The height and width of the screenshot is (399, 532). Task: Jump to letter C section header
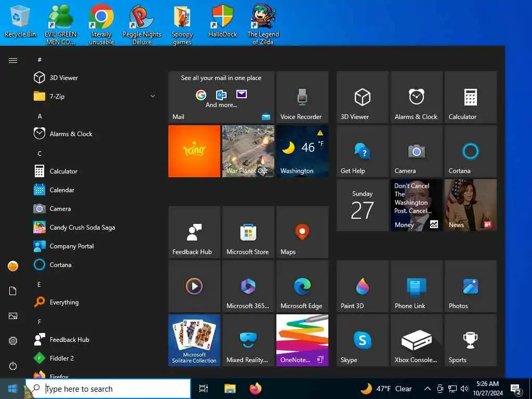click(x=39, y=153)
